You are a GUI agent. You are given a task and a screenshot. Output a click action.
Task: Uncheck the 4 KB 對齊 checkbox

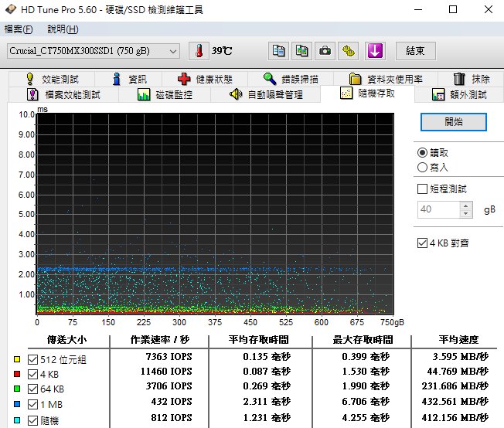(x=422, y=243)
